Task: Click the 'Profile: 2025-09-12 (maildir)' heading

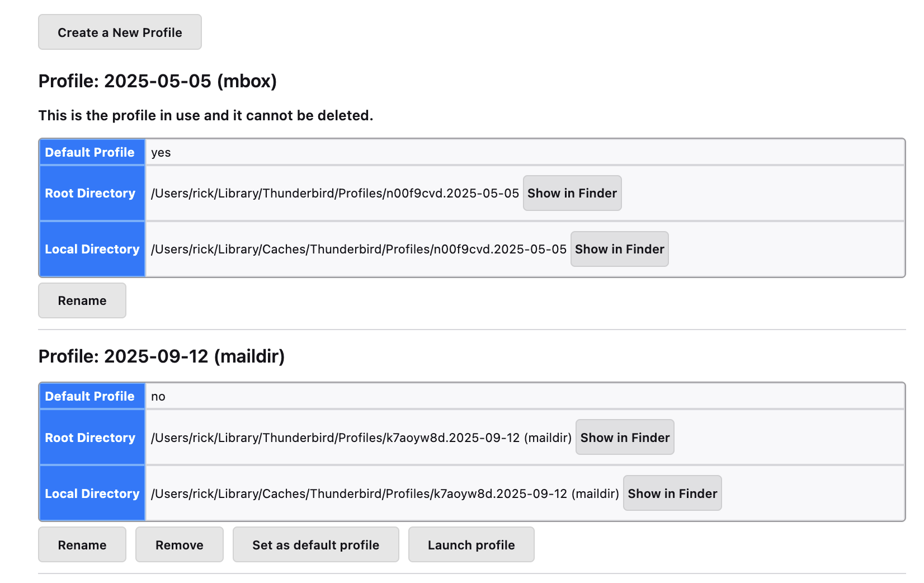Action: (161, 356)
